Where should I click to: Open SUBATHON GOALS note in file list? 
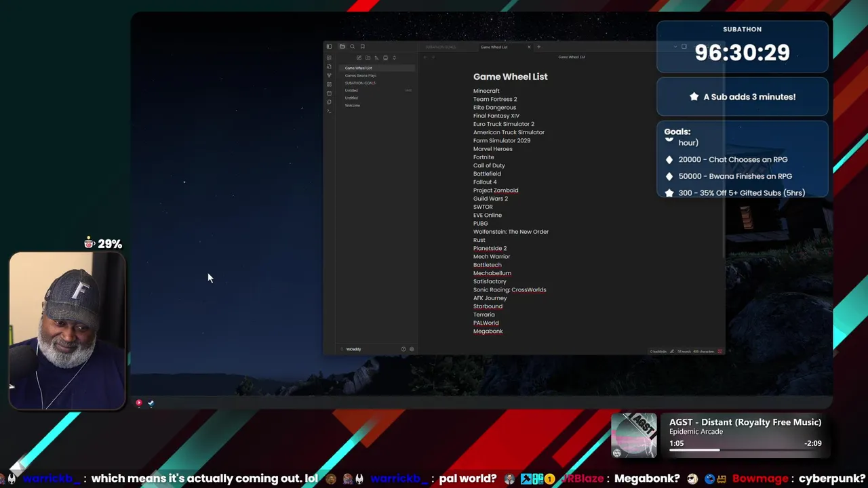[x=360, y=83]
